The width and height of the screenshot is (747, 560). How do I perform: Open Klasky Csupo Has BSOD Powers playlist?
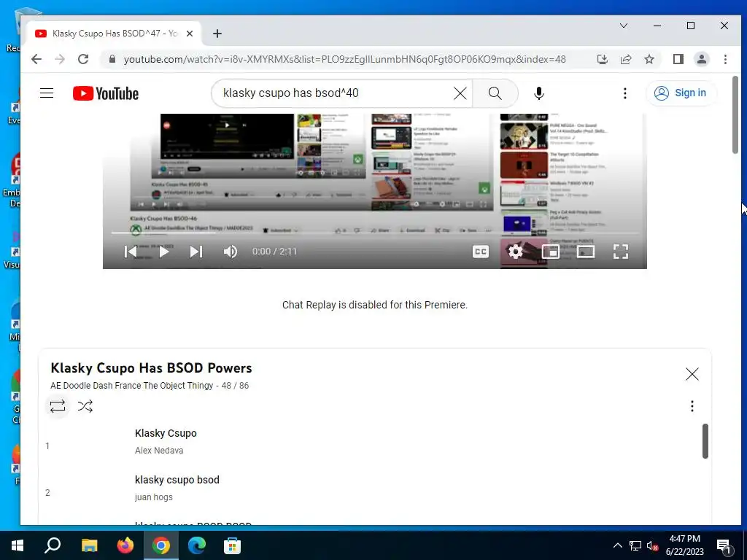151,368
